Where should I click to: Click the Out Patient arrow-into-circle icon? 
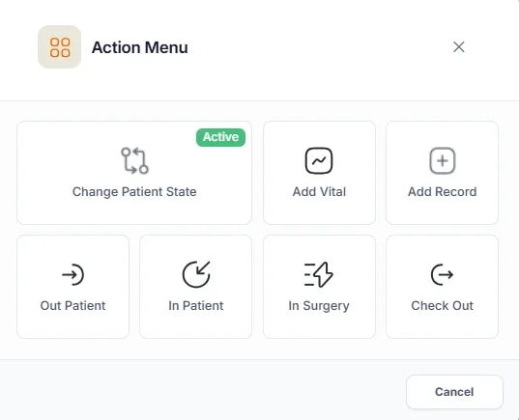pos(72,274)
